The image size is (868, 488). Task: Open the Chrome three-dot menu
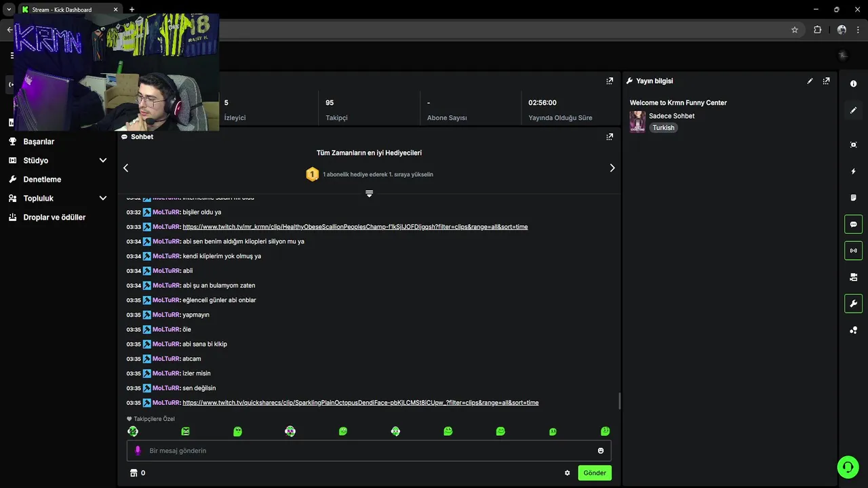click(x=859, y=30)
